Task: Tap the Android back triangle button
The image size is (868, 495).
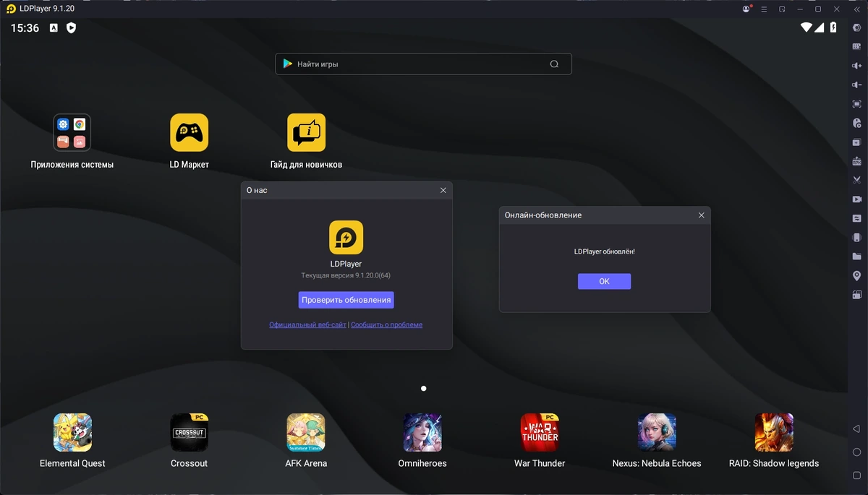Action: click(857, 429)
